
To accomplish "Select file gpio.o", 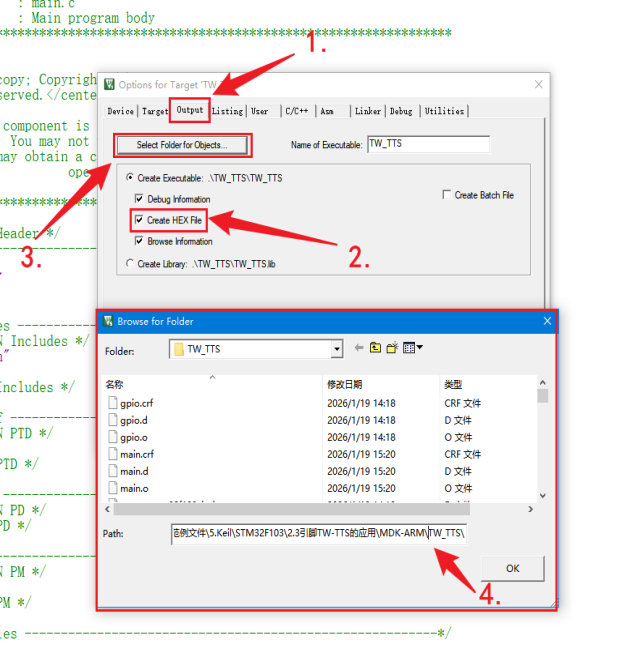I will [134, 437].
